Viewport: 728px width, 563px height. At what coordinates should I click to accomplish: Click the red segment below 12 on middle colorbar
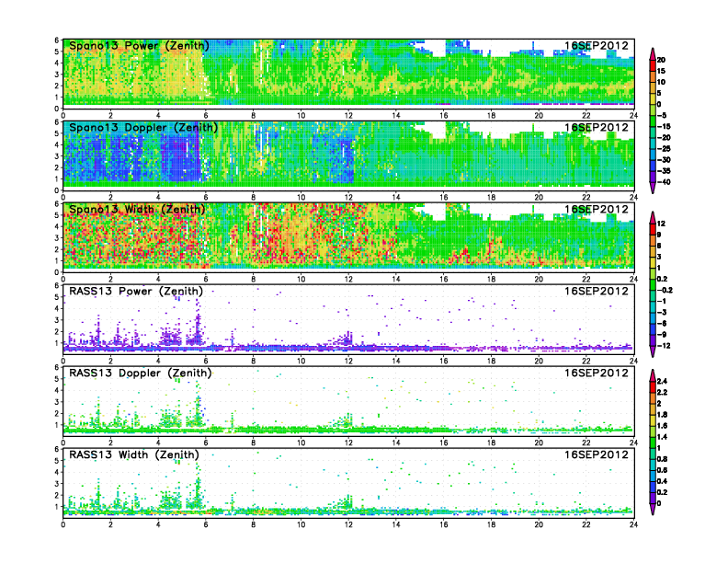(x=653, y=229)
